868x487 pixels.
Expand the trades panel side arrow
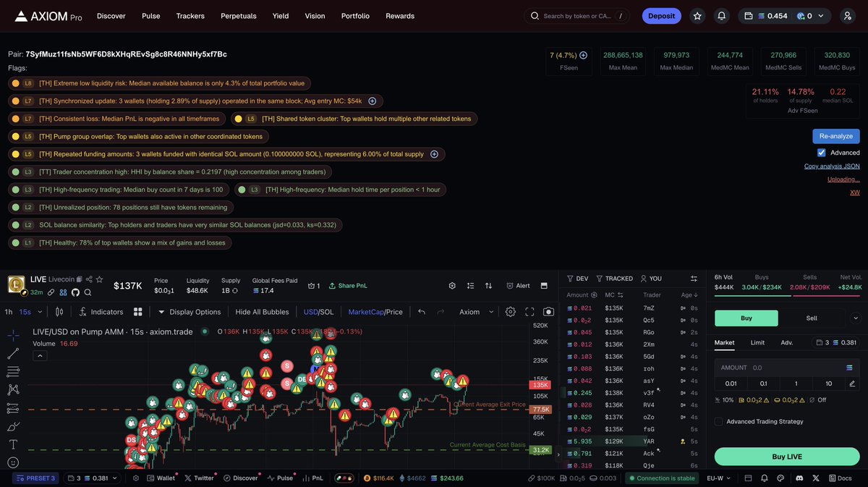click(x=558, y=454)
